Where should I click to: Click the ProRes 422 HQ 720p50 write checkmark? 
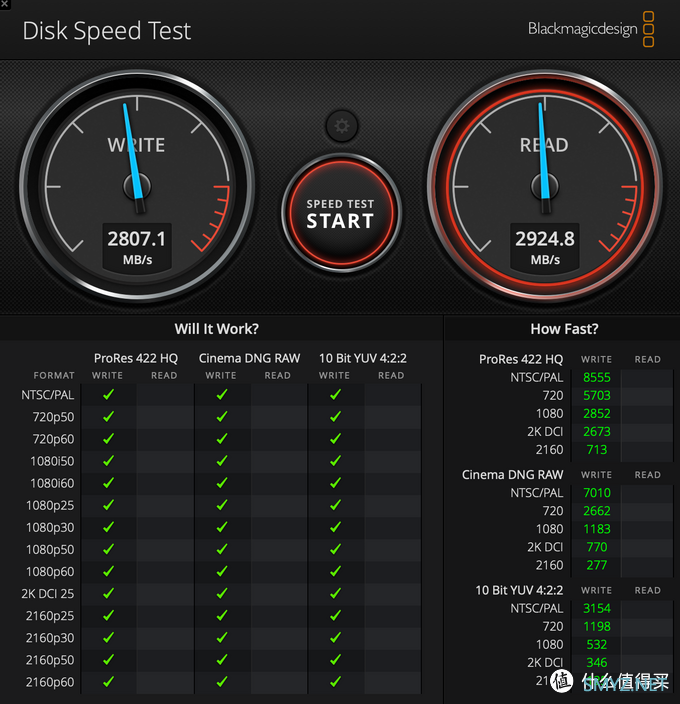pyautogui.click(x=108, y=417)
